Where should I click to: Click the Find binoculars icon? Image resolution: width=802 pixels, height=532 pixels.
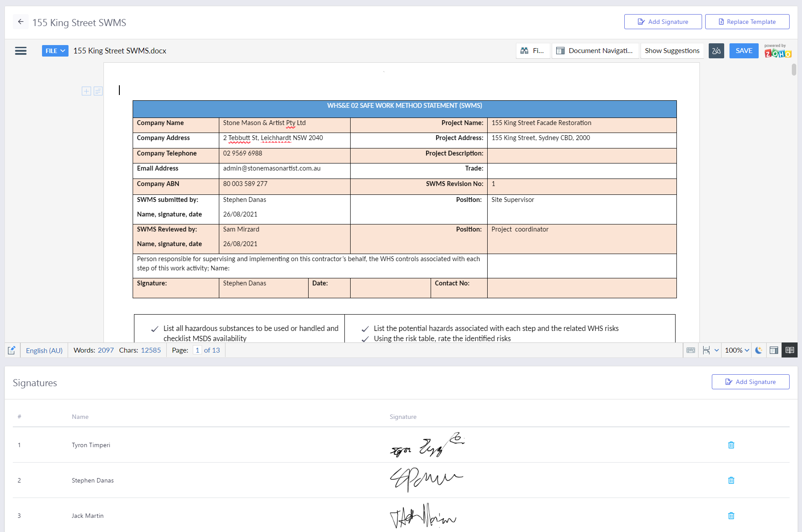(x=524, y=51)
